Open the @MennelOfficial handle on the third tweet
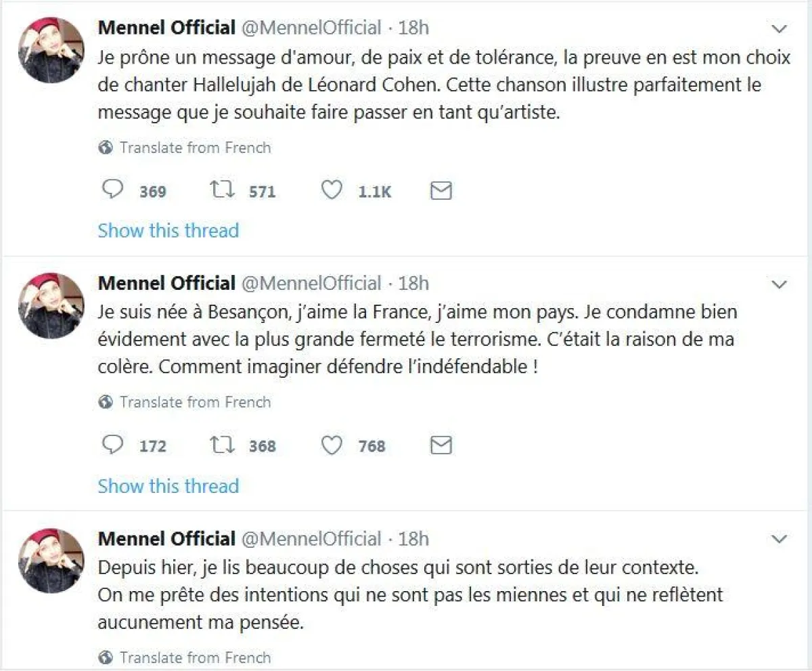This screenshot has height=671, width=812. (x=311, y=539)
